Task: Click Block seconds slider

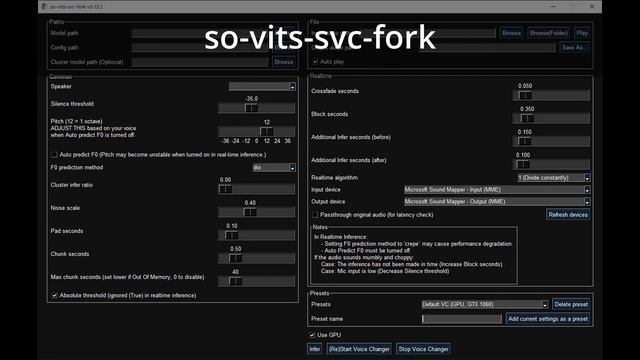Action: tap(551, 118)
